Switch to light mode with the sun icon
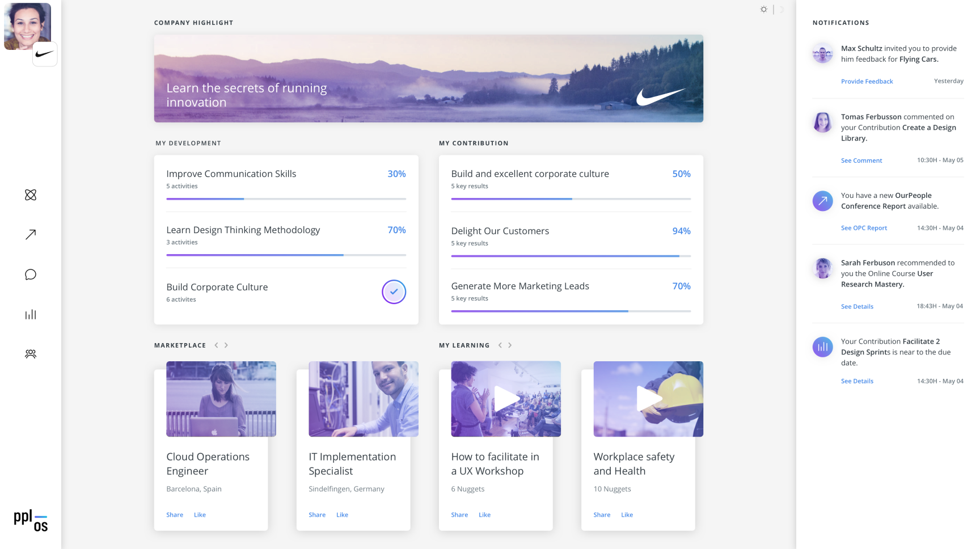This screenshot has width=980, height=549. [x=764, y=10]
